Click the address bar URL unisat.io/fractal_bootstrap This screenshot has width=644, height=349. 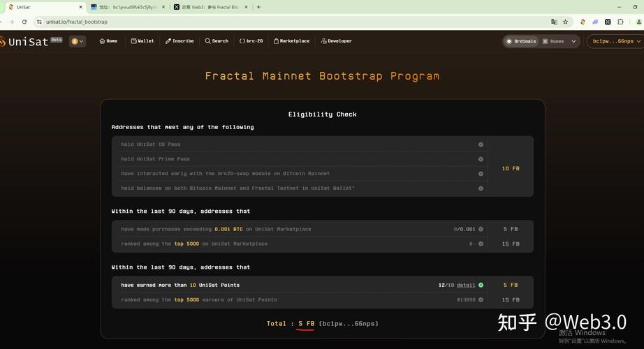pos(76,22)
